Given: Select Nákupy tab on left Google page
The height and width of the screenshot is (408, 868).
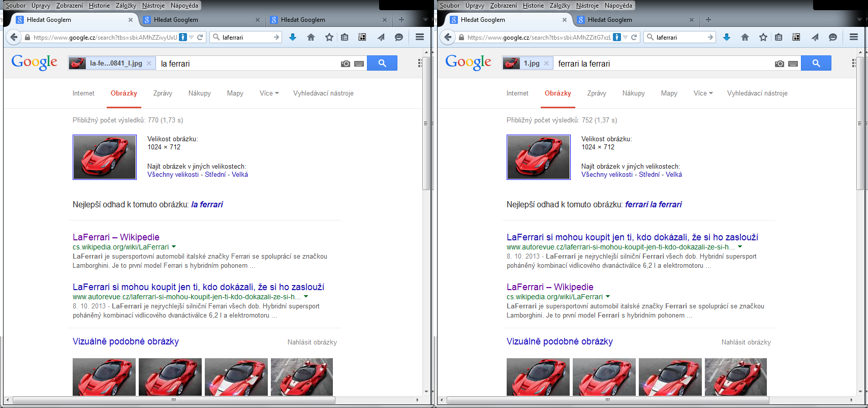Looking at the screenshot, I should click(200, 93).
